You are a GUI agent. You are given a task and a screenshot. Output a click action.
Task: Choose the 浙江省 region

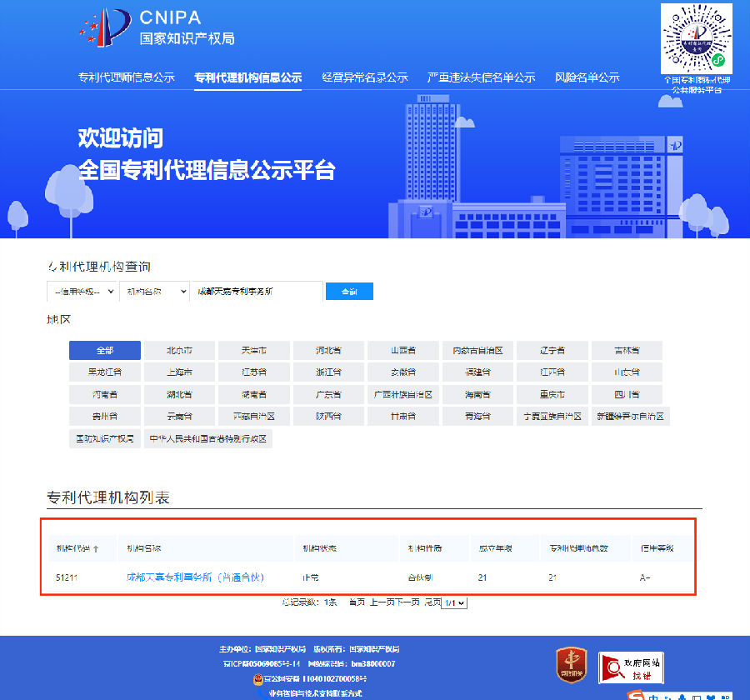coord(328,372)
